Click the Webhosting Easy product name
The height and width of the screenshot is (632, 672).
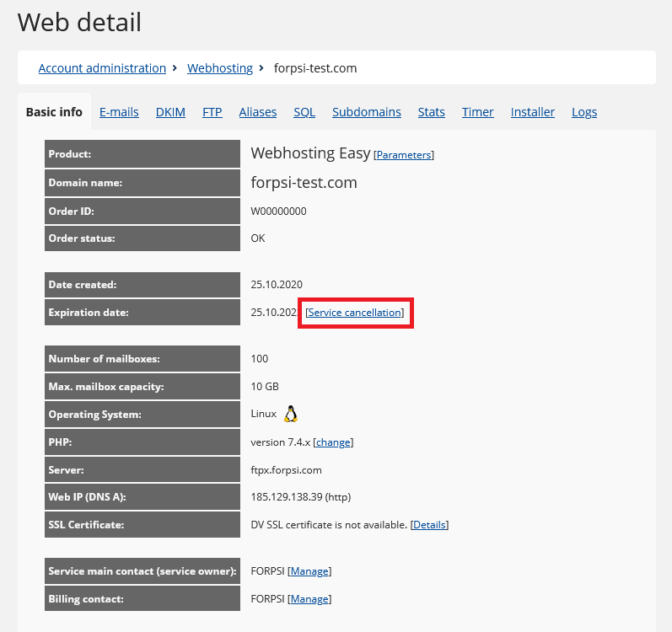point(310,153)
